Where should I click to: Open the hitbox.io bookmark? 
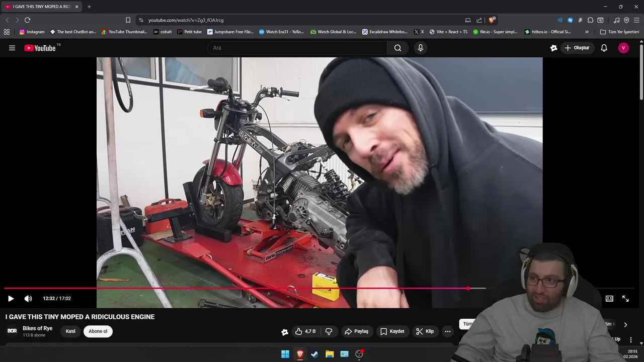point(547,32)
